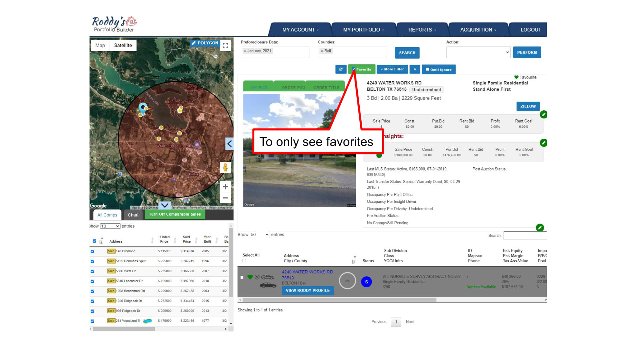Image resolution: width=644 pixels, height=362 pixels.
Task: Open the My Account menu
Action: coord(300,30)
